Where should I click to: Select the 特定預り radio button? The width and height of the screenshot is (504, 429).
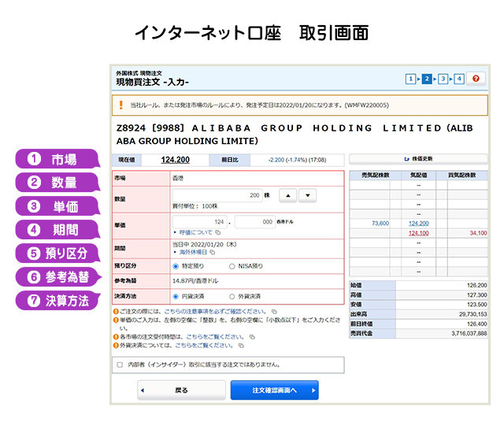pos(176,266)
